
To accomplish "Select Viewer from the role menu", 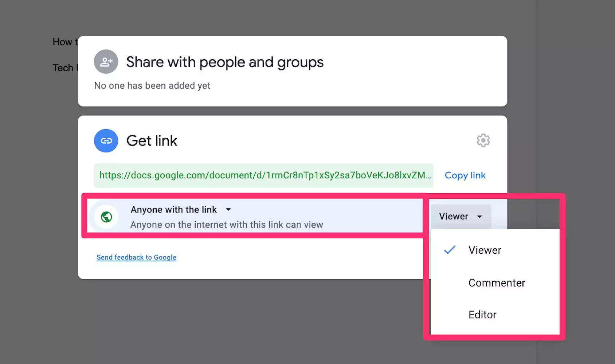I will tap(485, 250).
